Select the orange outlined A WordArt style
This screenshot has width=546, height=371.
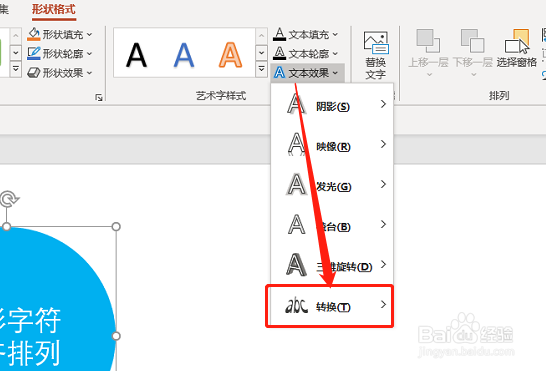[230, 55]
